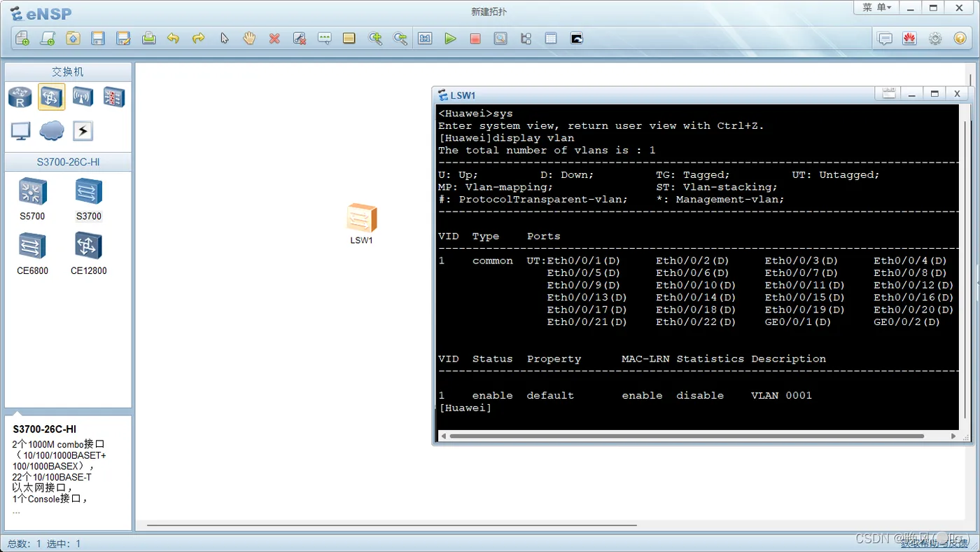
Task: Select the Switch device category
Action: pos(51,97)
